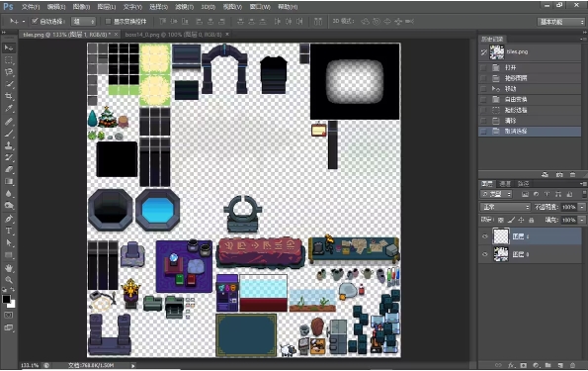Select the Dodge tool
The height and width of the screenshot is (371, 588).
9,206
